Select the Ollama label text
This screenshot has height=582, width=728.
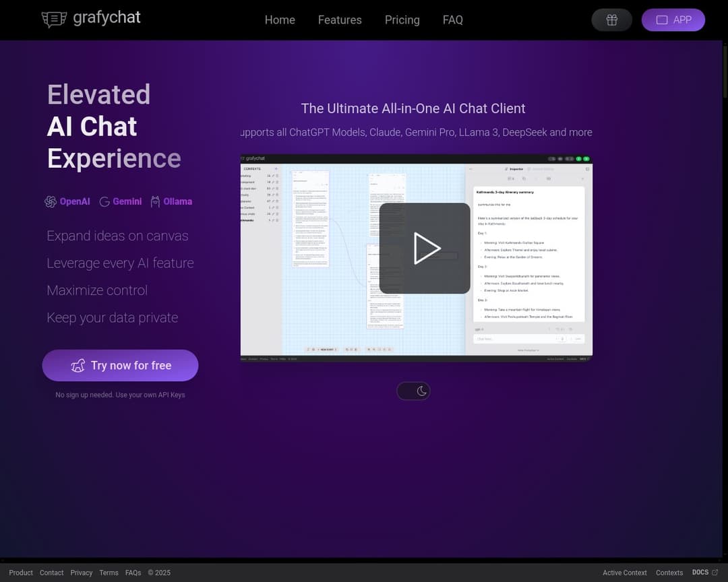[x=178, y=201]
